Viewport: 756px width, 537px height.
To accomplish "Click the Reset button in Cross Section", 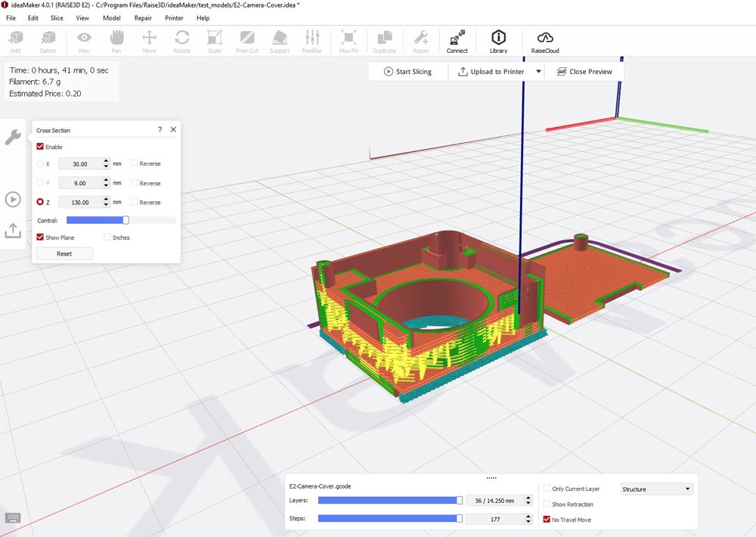I will pos(64,253).
